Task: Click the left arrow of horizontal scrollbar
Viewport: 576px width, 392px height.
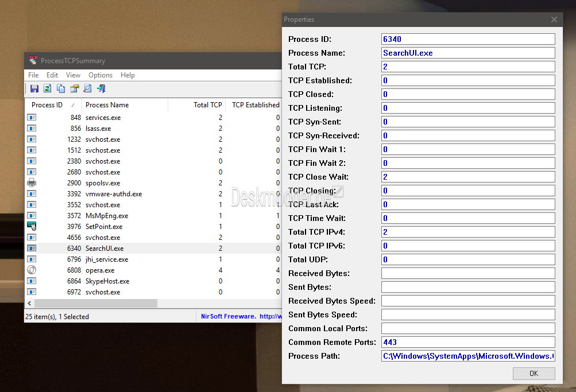Action: point(29,303)
